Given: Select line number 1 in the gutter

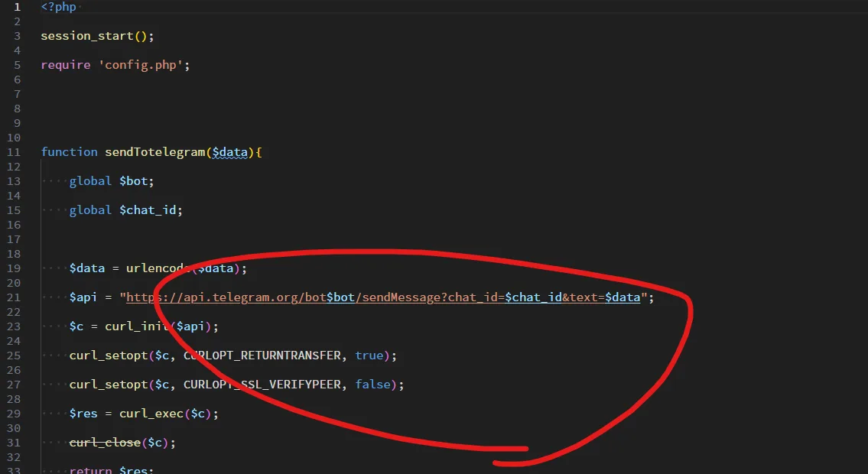Looking at the screenshot, I should coord(17,7).
